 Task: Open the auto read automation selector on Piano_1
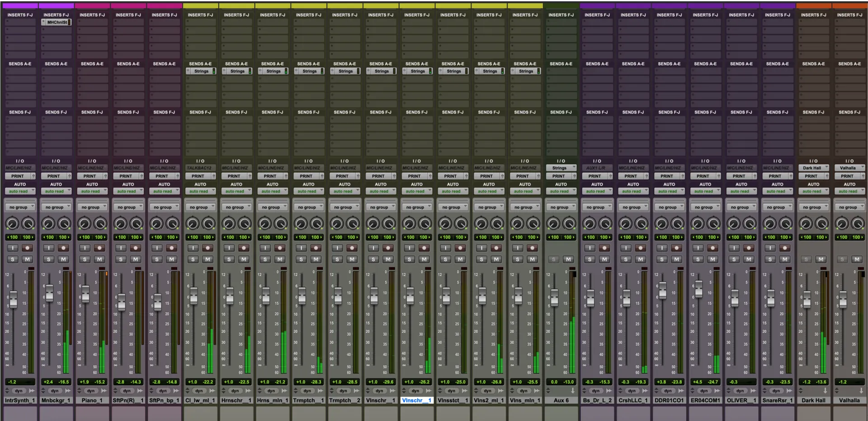click(92, 191)
